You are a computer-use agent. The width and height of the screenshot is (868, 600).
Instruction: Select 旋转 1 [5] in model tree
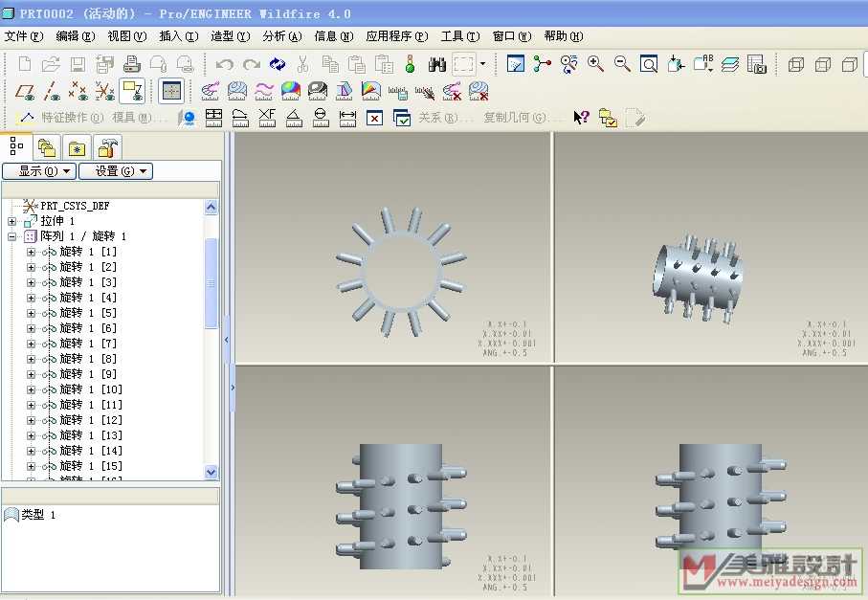(88, 313)
